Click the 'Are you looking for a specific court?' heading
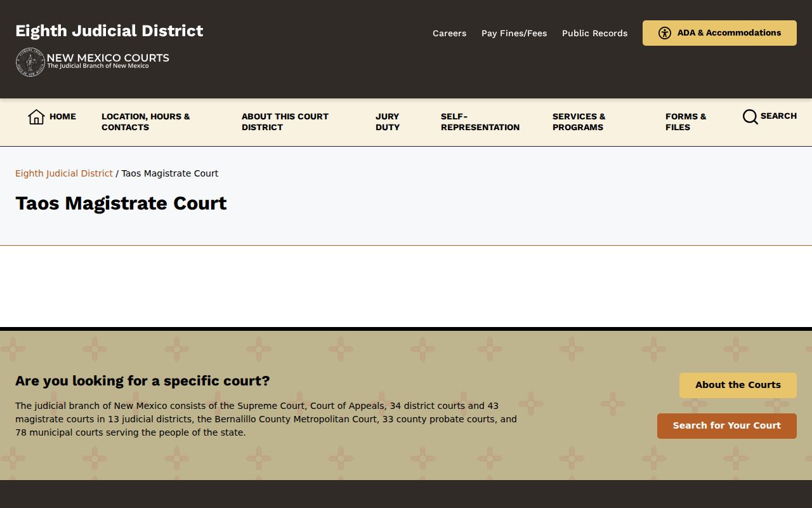 [143, 381]
